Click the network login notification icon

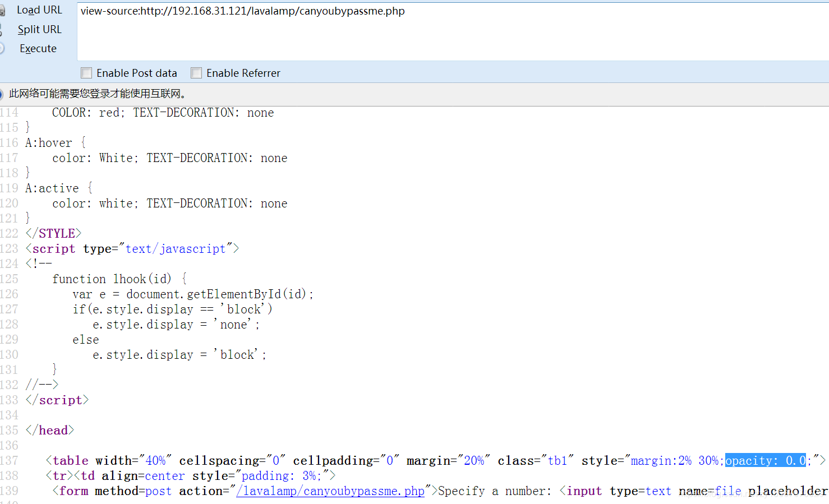2,94
